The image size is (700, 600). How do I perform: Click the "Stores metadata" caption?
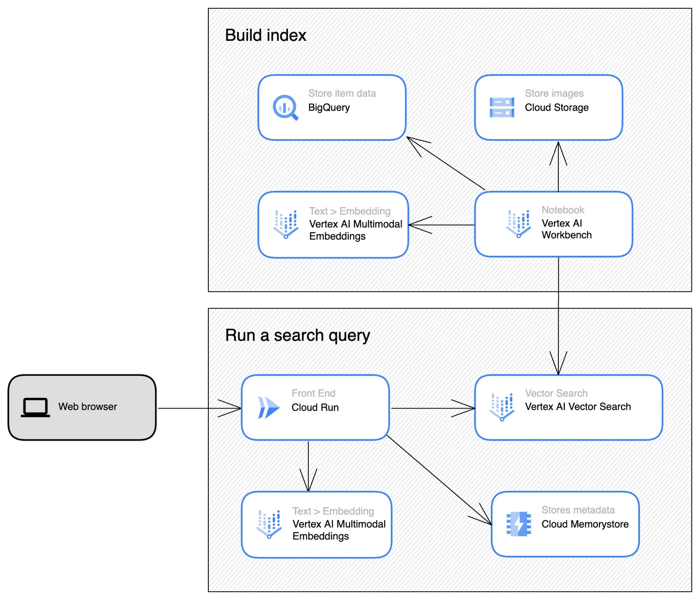[x=578, y=510]
